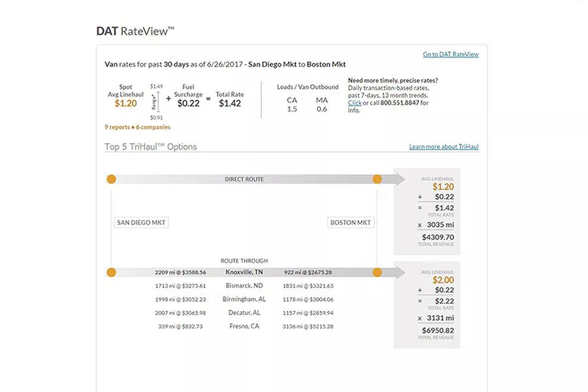
Task: Click the 2209 mi @ $3588.56 leg
Action: [180, 272]
